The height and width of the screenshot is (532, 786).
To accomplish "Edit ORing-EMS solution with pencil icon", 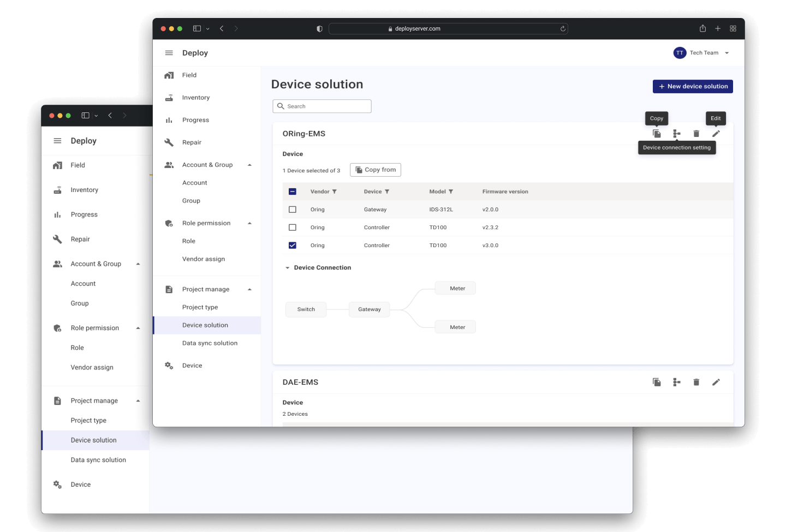I will click(x=716, y=134).
